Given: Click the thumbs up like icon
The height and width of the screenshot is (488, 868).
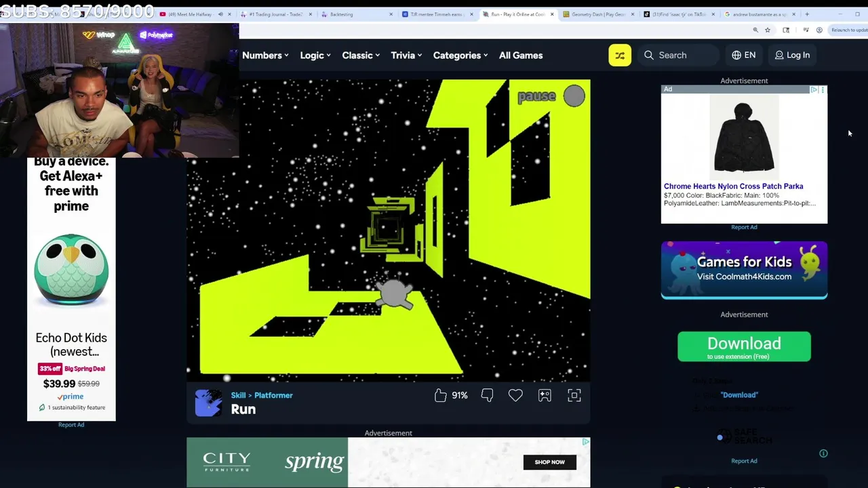Looking at the screenshot, I should (441, 395).
